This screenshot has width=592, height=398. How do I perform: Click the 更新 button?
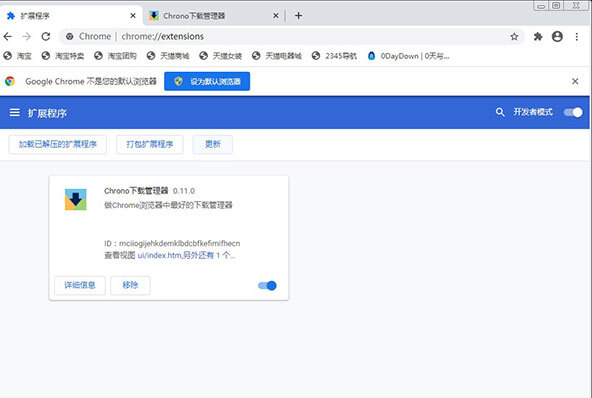(213, 144)
